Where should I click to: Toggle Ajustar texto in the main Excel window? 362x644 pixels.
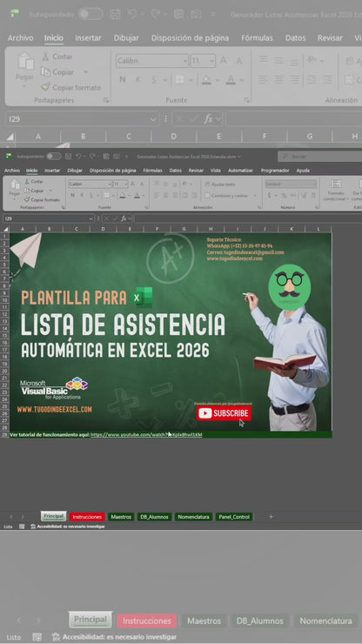(220, 184)
